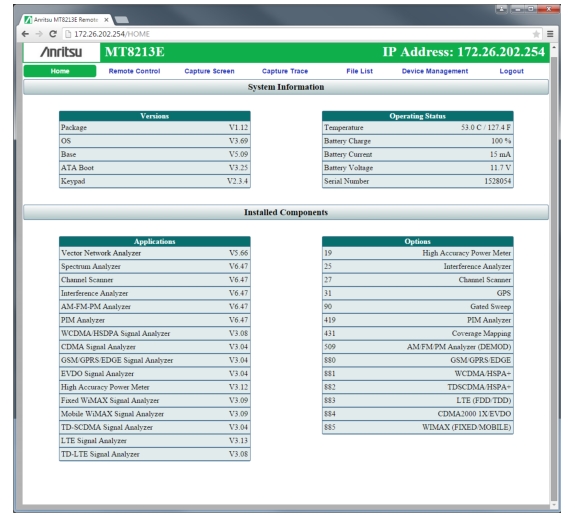Click option 509 AM/FM/PM Analyzer (DEMOD)
Screen dimensions: 575x516
click(x=418, y=347)
